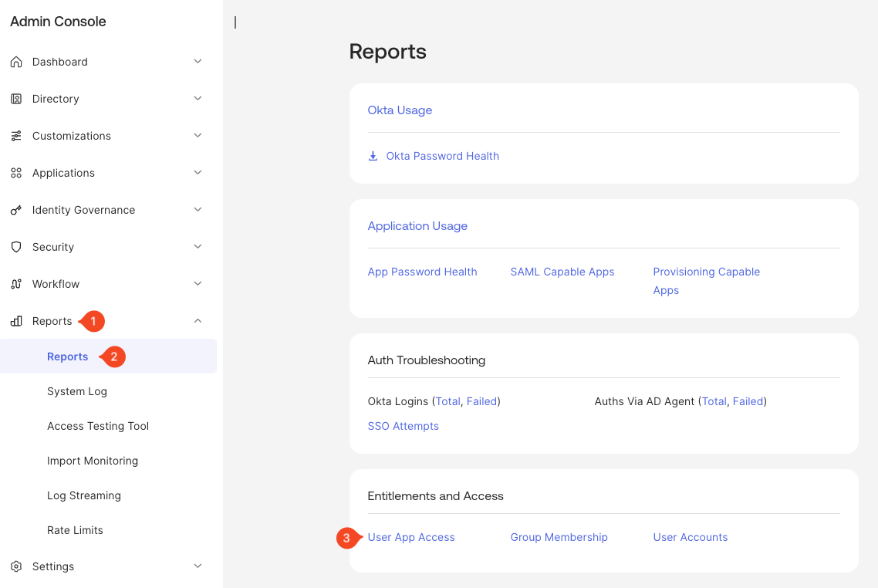878x588 pixels.
Task: Collapse the Reports section chevron
Action: point(198,321)
